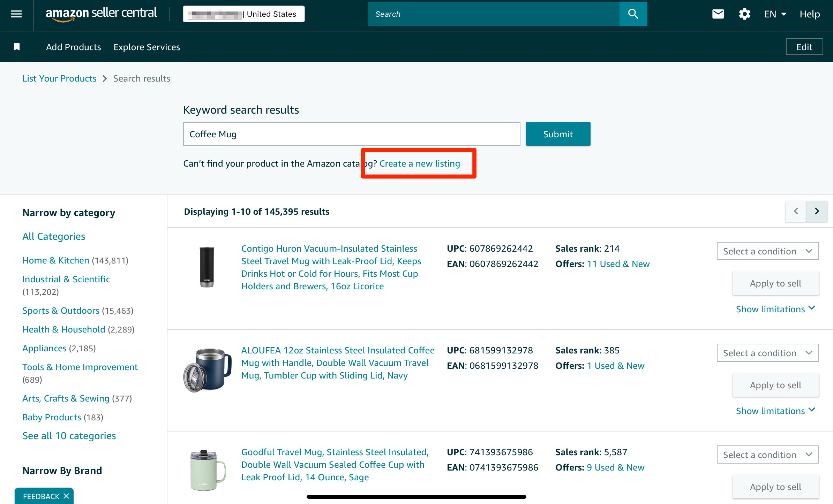This screenshot has height=504, width=833.
Task: Open the EN language dropdown
Action: [x=774, y=14]
